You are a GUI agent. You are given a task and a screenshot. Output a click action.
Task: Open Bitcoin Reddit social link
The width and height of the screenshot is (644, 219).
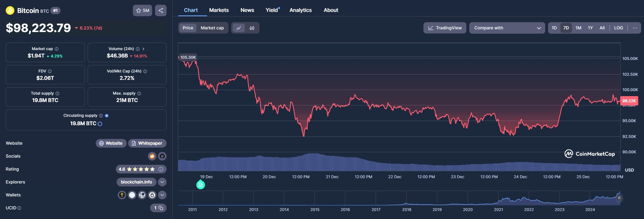tap(152, 156)
